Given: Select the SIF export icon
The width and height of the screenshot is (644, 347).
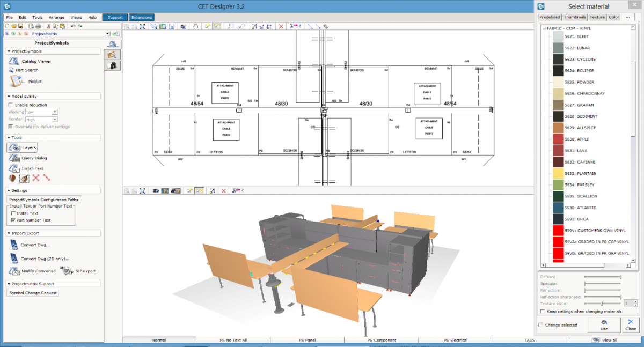Looking at the screenshot, I should tap(67, 271).
